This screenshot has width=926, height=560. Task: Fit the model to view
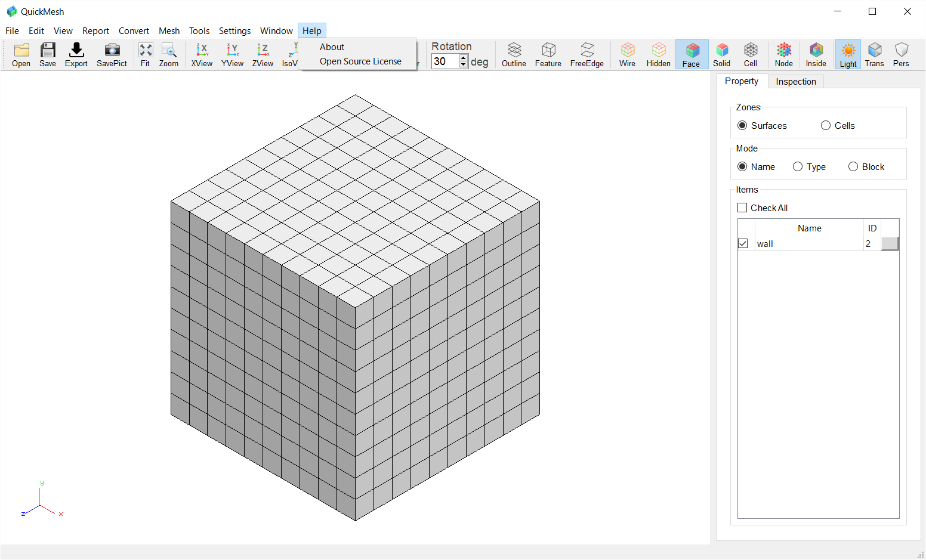[145, 55]
